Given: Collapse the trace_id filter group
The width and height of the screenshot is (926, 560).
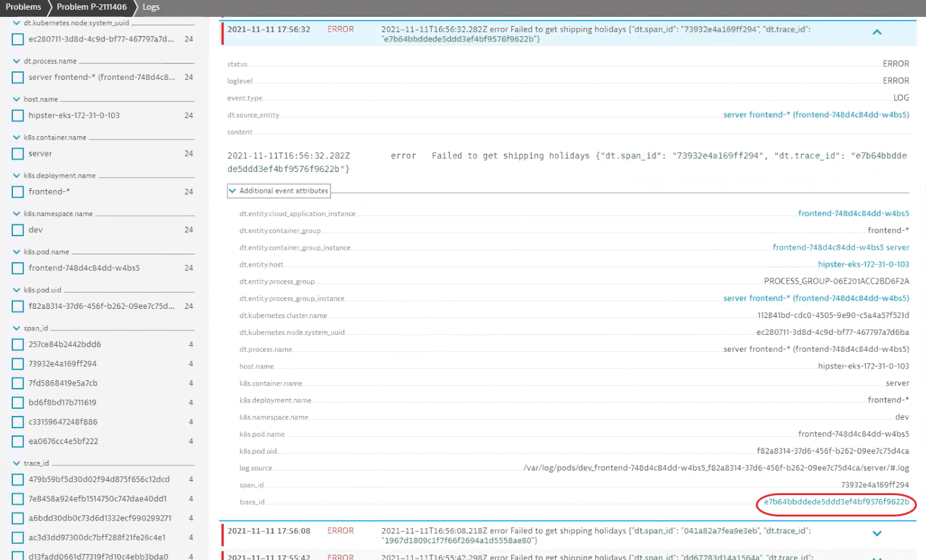Looking at the screenshot, I should (17, 463).
